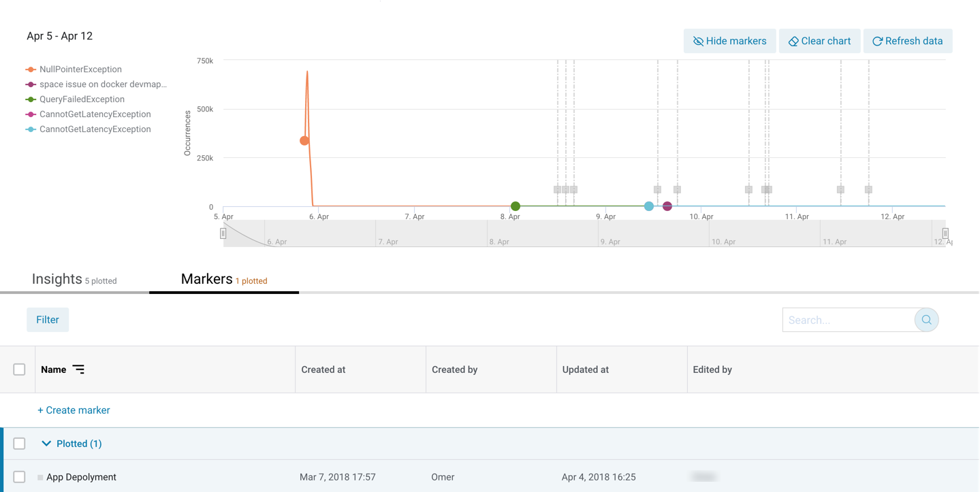
Task: Sort by the Edited by column
Action: [712, 370]
